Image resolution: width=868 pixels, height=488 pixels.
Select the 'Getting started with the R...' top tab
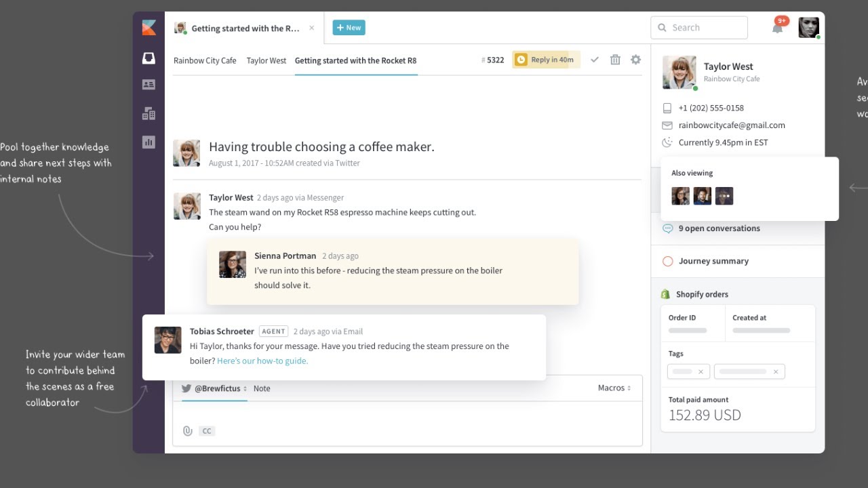pyautogui.click(x=245, y=28)
